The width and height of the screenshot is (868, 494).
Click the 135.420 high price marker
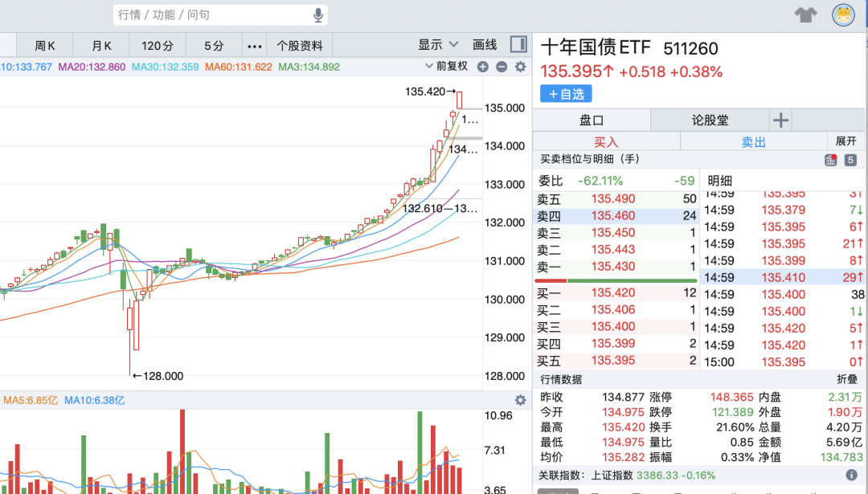[x=431, y=92]
